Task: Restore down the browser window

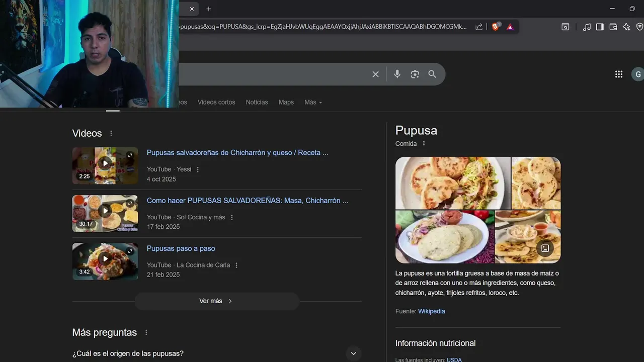Action: [x=632, y=9]
